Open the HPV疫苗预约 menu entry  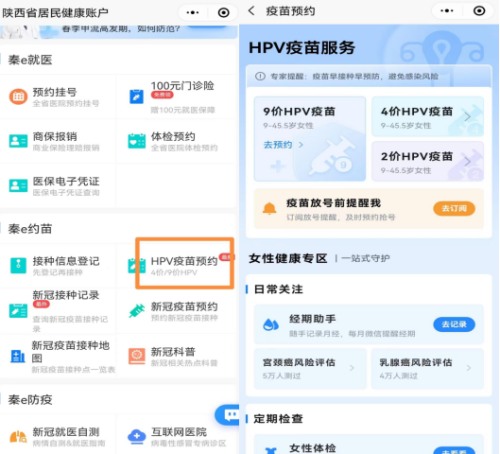pos(184,263)
